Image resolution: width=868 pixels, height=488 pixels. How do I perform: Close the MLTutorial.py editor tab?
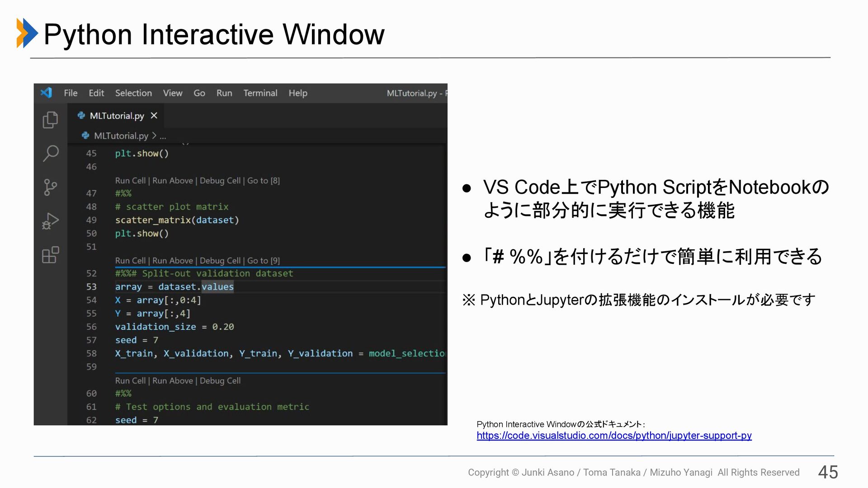(x=154, y=116)
